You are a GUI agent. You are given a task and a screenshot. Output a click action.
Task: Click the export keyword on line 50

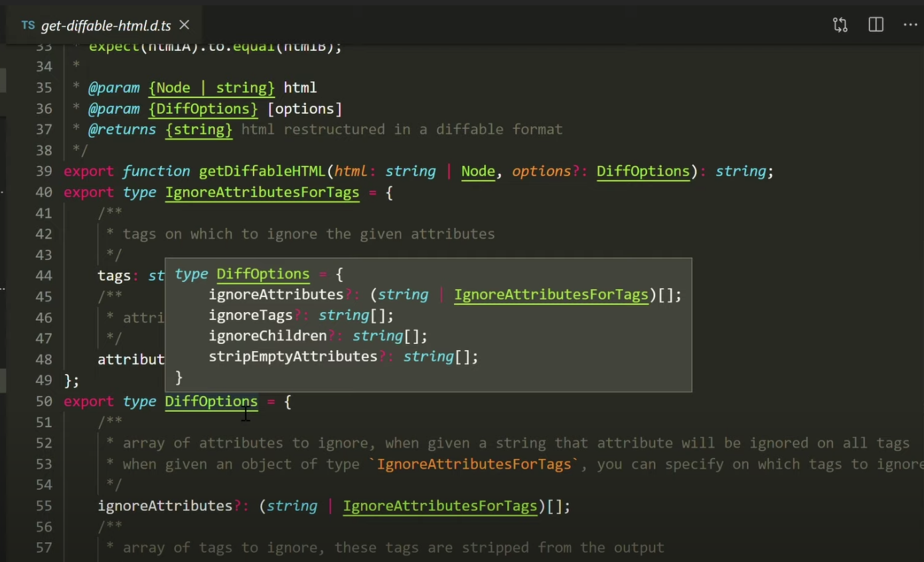tap(89, 401)
